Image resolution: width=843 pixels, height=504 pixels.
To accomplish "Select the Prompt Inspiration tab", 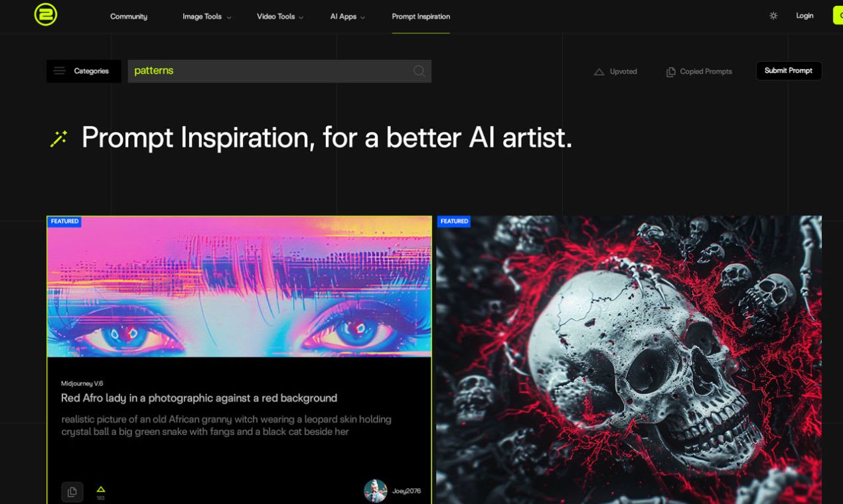I will (x=421, y=17).
